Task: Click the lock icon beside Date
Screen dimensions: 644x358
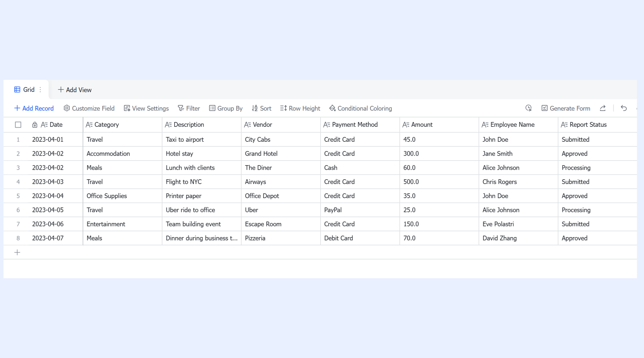Action: tap(35, 125)
